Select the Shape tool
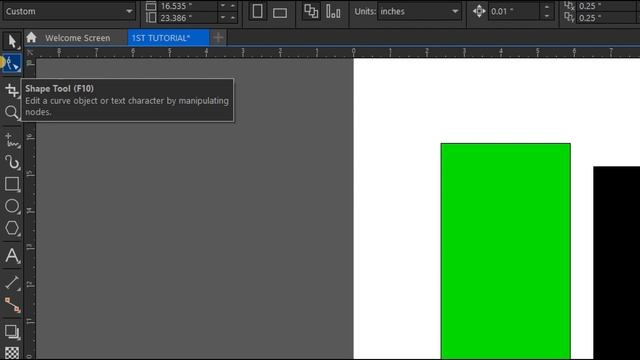The width and height of the screenshot is (640, 360). (11, 64)
